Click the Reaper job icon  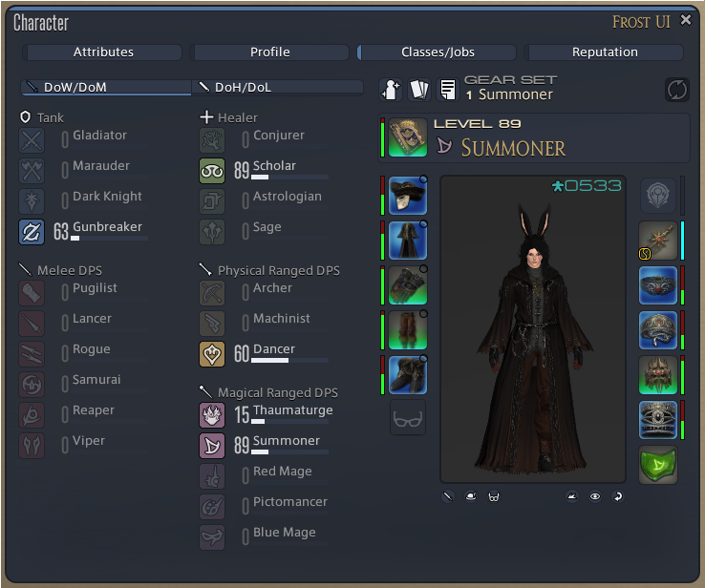32,415
